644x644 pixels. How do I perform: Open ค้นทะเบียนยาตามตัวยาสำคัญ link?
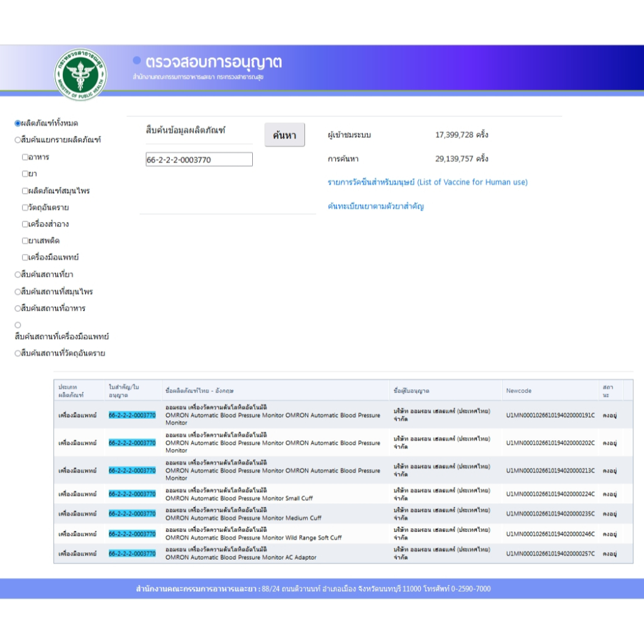[375, 206]
